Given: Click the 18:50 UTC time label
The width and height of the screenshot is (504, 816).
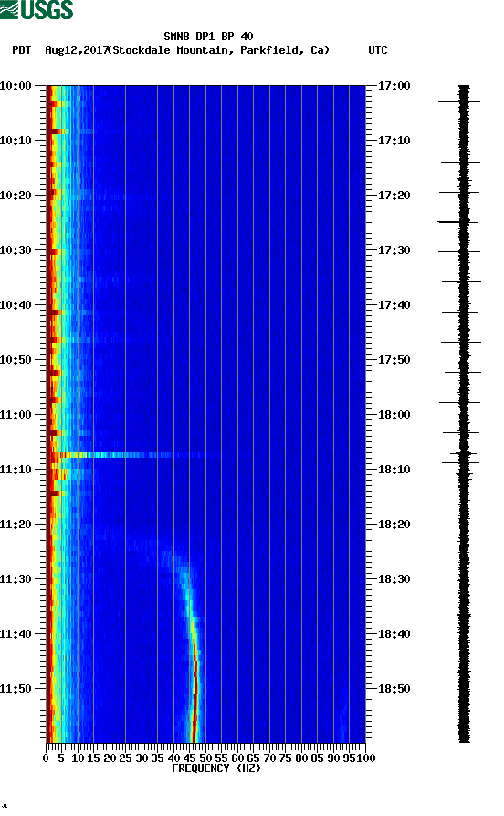Looking at the screenshot, I should 394,689.
